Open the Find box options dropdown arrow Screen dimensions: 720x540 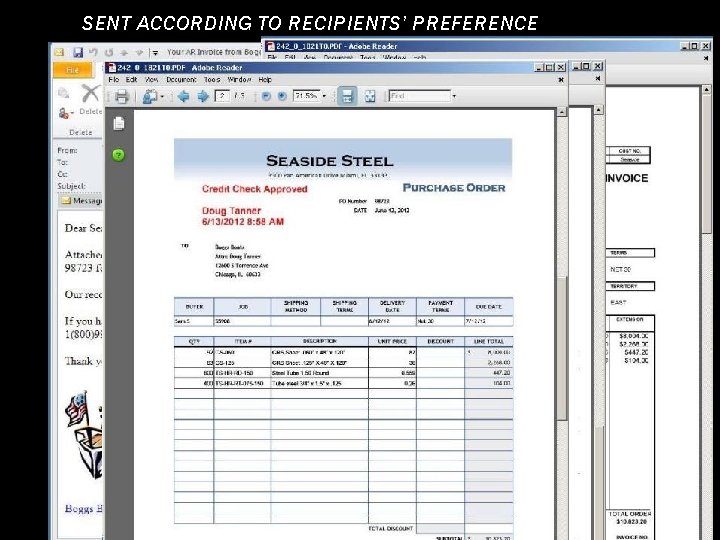[x=454, y=96]
